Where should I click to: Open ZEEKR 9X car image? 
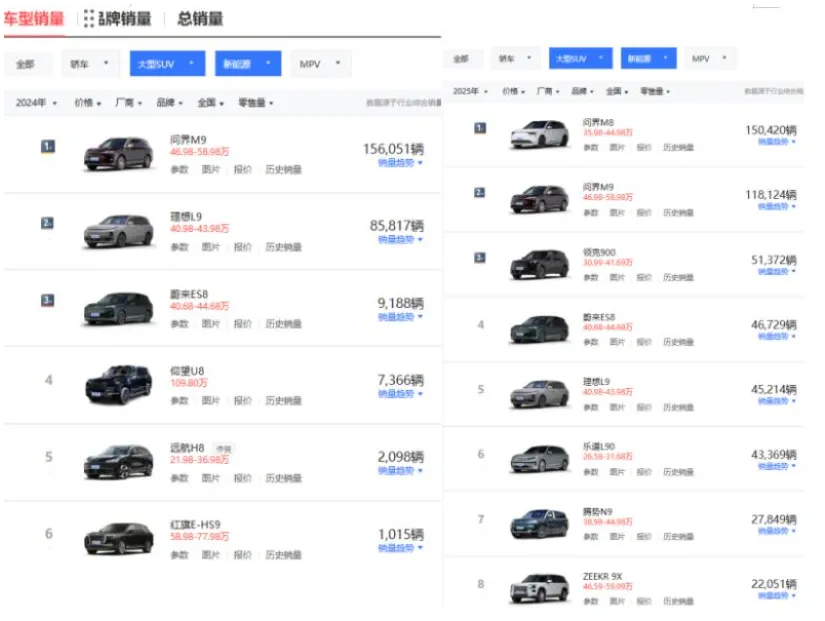point(540,588)
